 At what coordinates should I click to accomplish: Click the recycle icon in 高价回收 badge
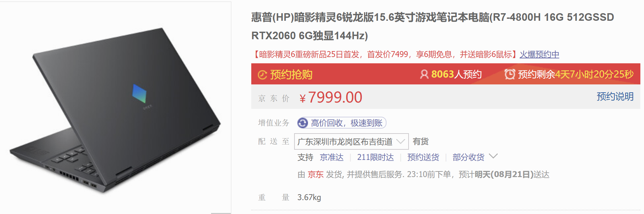302,123
